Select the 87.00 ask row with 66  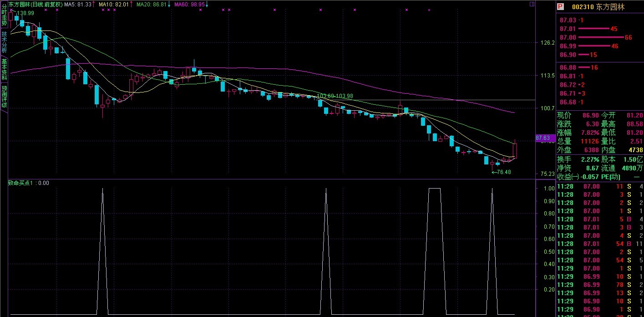[x=600, y=37]
